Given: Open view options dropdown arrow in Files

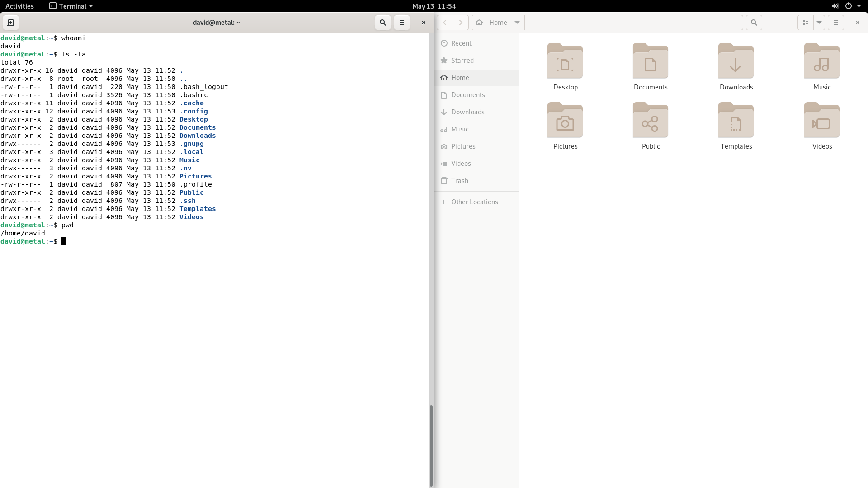Looking at the screenshot, I should click(819, 23).
